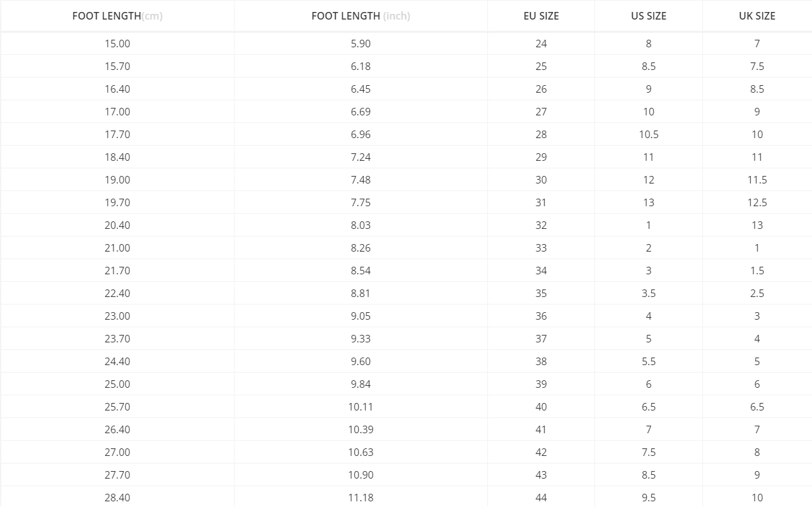Click the FOOT LENGTH (cm) column header
This screenshot has height=507, width=812.
[x=117, y=16]
